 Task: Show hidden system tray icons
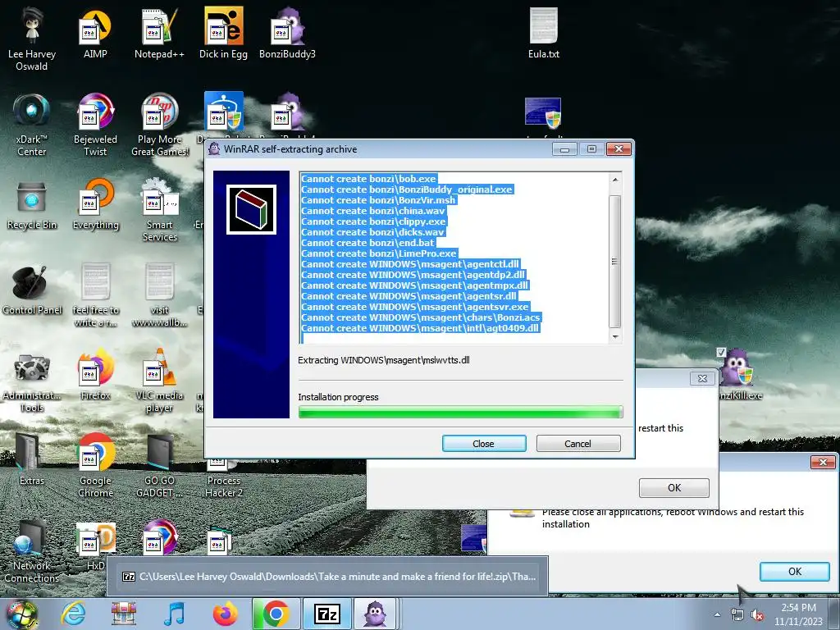717,615
